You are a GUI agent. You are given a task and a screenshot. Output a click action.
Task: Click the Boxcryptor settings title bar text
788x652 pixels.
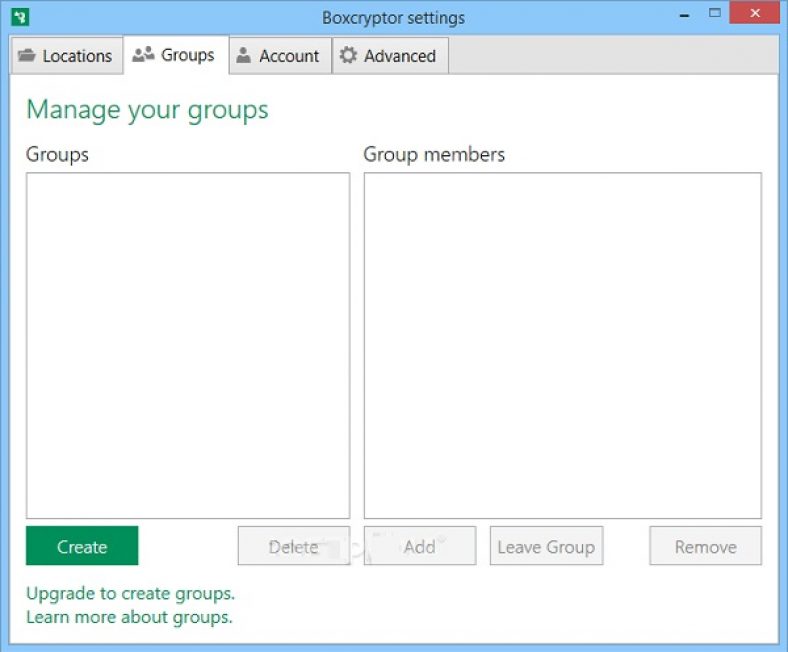tap(393, 18)
